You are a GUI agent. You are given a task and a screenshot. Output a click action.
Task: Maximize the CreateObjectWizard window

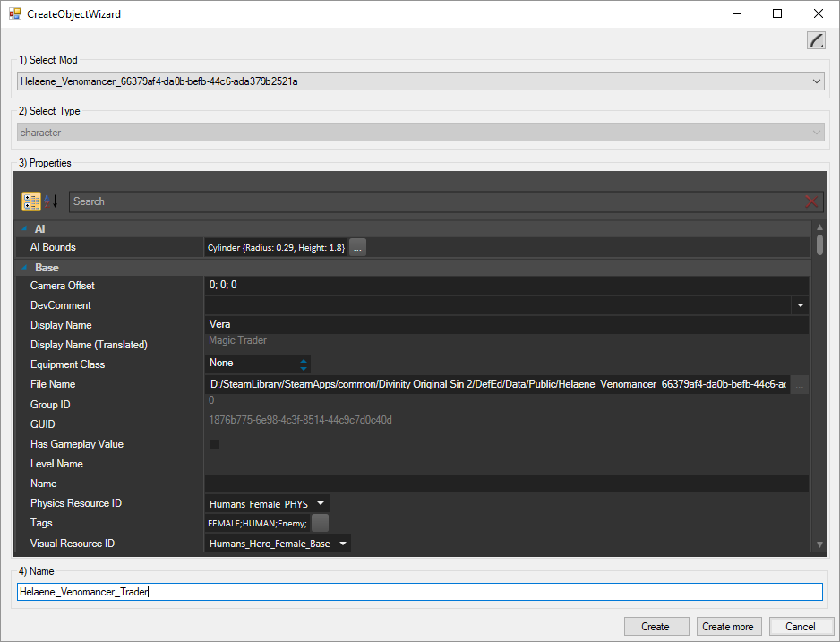[777, 14]
